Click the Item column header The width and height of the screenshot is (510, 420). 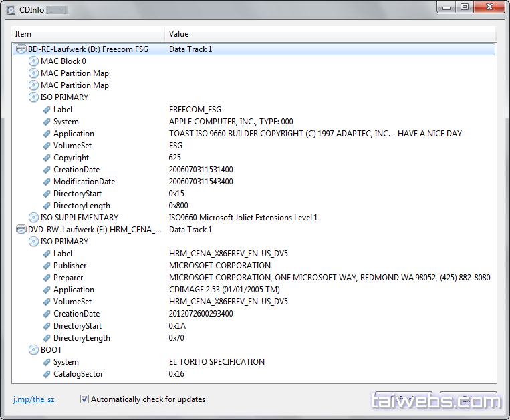[87, 34]
